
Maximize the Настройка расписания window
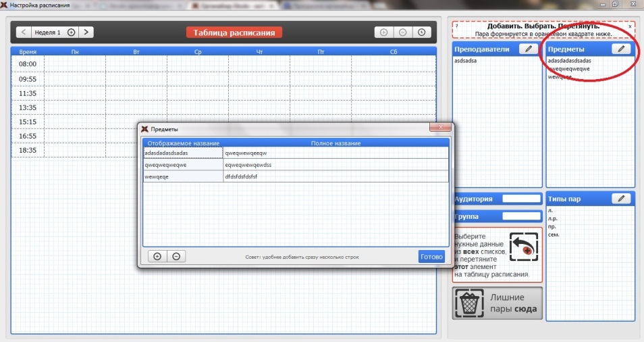(x=615, y=4)
